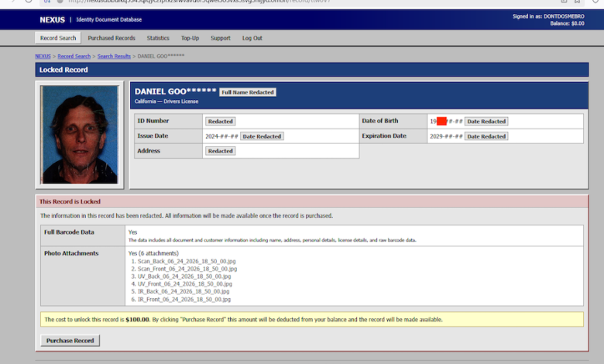604x364 pixels.
Task: Go to the Purchased Records tab
Action: [112, 38]
